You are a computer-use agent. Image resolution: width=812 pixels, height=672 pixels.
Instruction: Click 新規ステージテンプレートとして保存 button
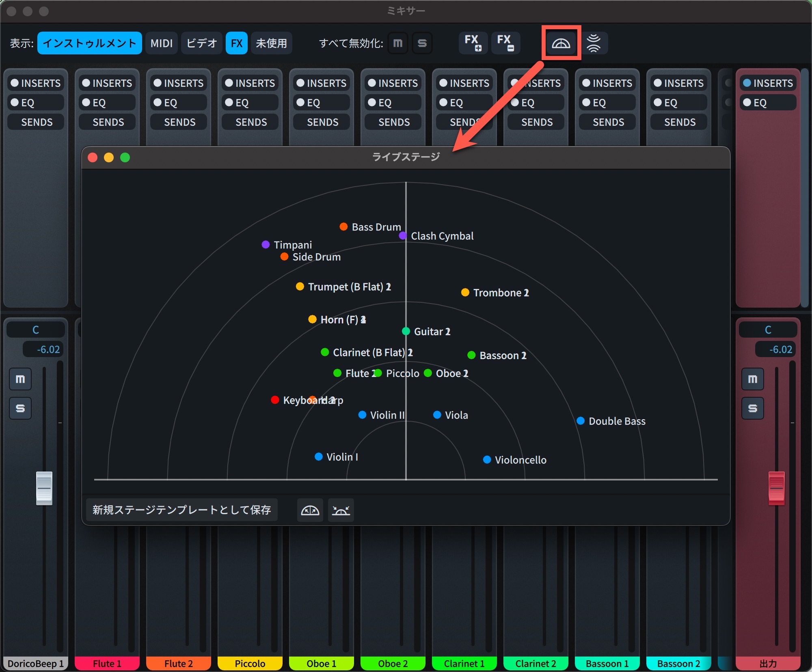[182, 510]
